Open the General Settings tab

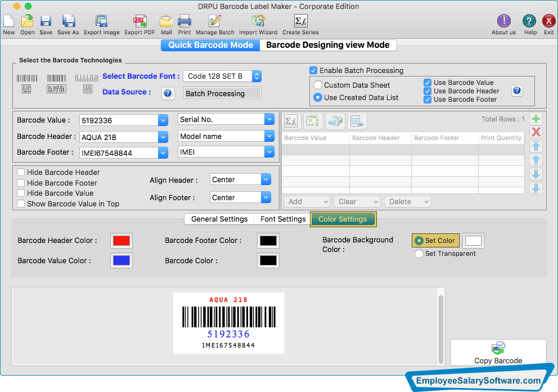(x=219, y=219)
